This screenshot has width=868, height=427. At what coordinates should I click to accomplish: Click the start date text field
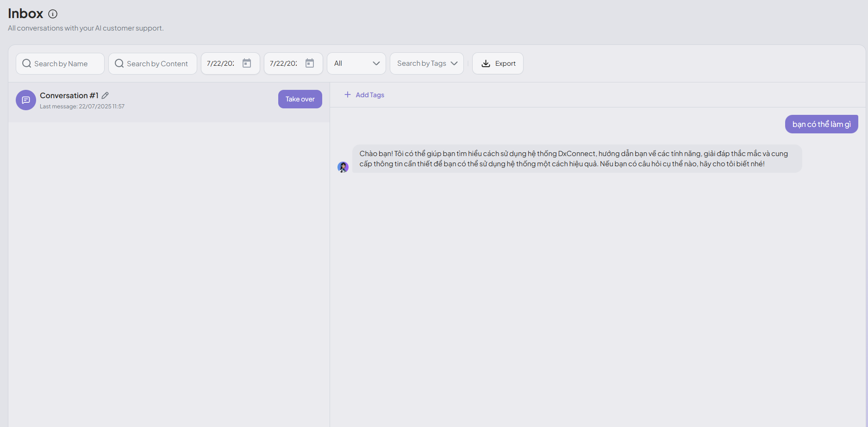[221, 63]
